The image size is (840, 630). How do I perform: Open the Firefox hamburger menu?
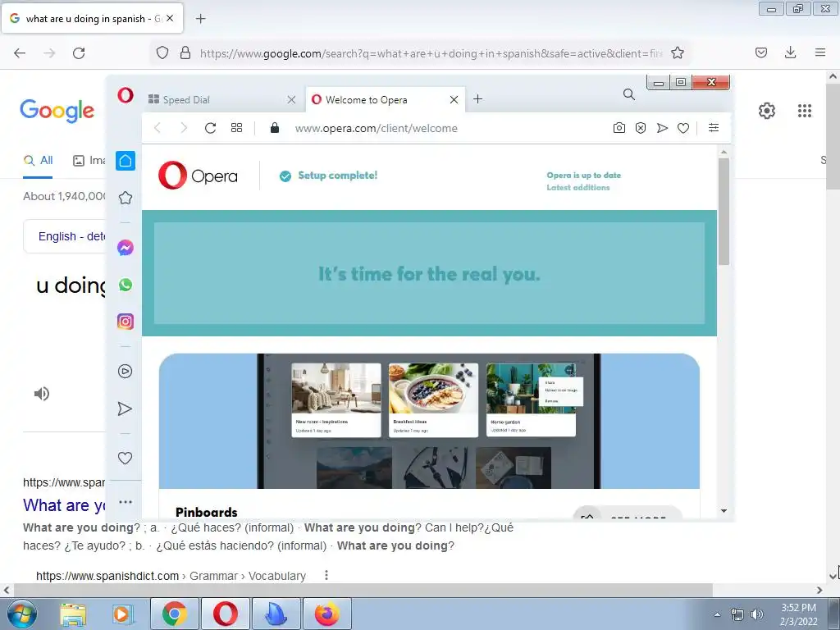820,52
